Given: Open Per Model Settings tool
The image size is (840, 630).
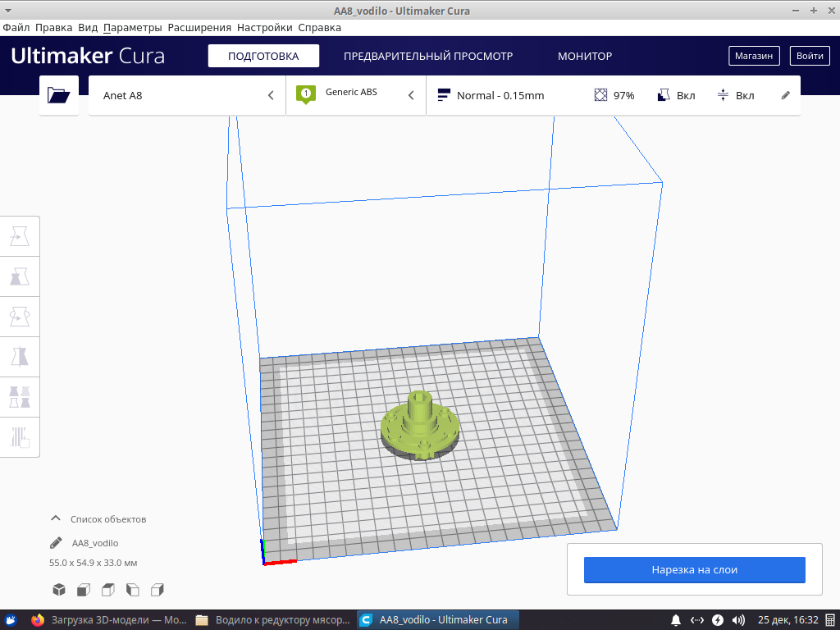Looking at the screenshot, I should 20,397.
